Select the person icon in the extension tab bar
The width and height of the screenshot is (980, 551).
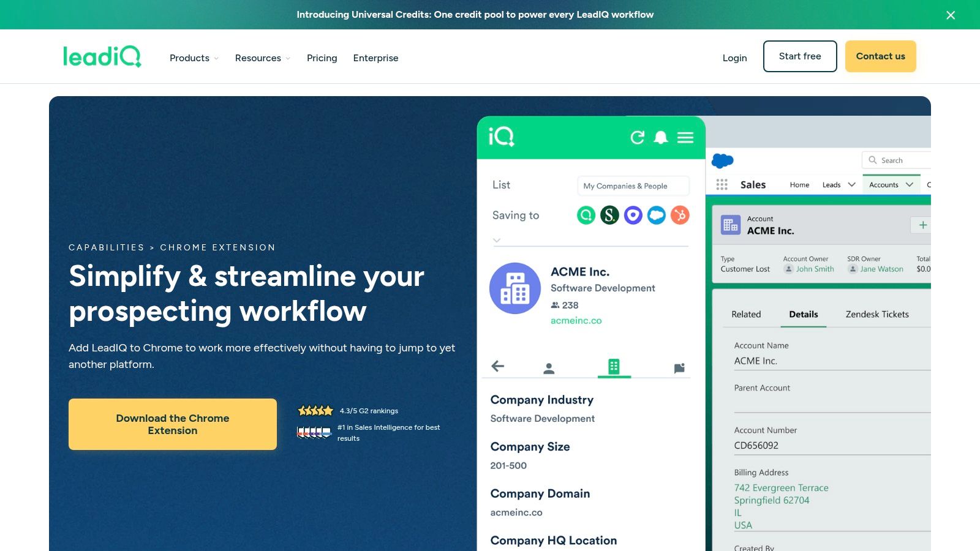point(548,367)
